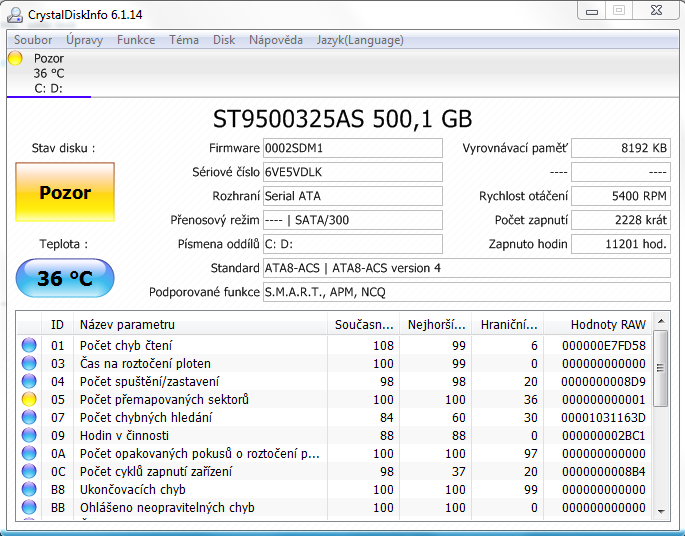Select row Počet spuštění/zastavení

click(334, 381)
